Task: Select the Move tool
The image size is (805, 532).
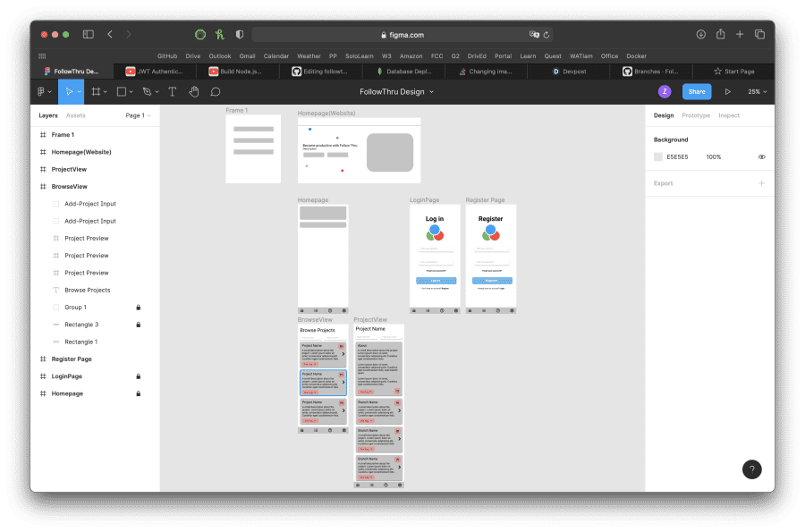Action: [69, 92]
